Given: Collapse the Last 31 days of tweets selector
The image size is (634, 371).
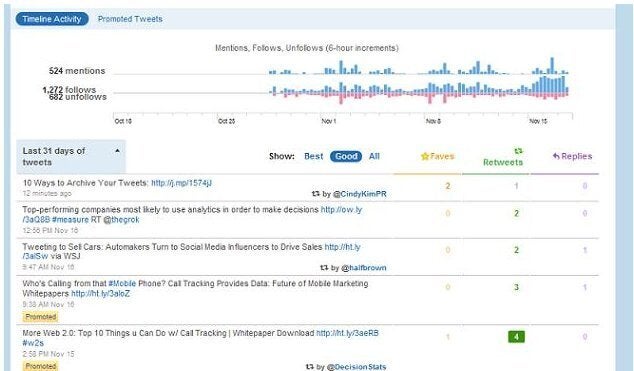Looking at the screenshot, I should (x=71, y=156).
